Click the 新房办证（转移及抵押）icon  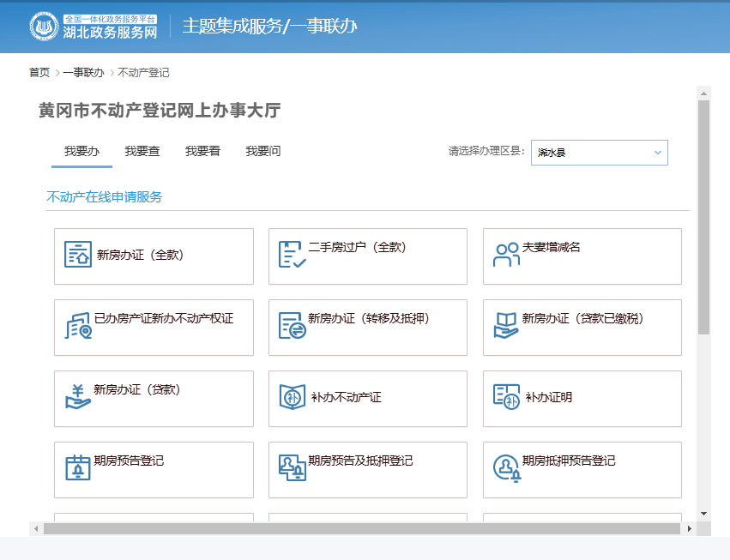point(292,326)
